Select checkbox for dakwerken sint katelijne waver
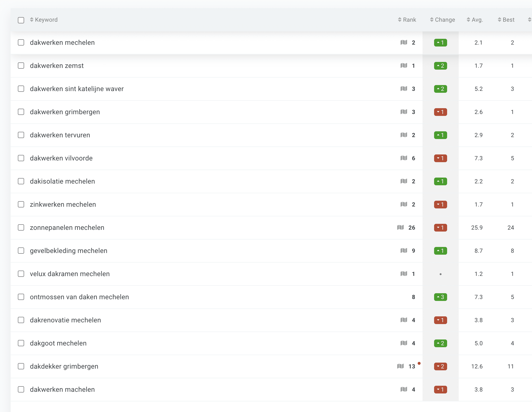This screenshot has width=532, height=412. click(21, 89)
